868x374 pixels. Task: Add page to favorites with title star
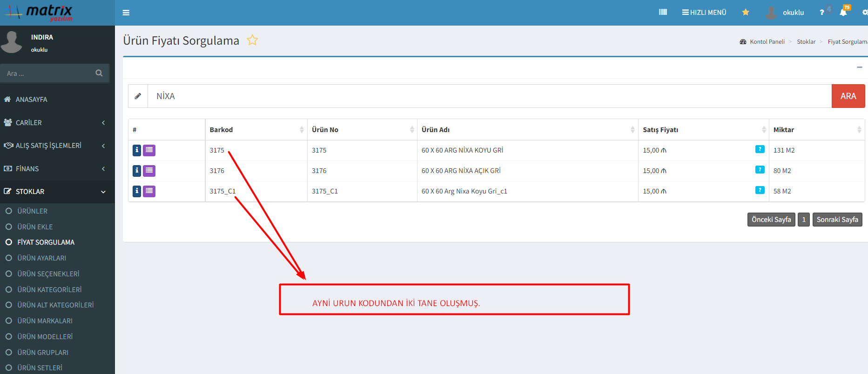(252, 40)
